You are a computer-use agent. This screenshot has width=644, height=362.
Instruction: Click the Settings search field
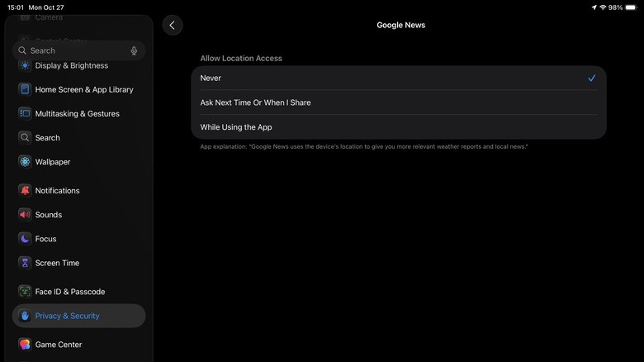(74, 50)
